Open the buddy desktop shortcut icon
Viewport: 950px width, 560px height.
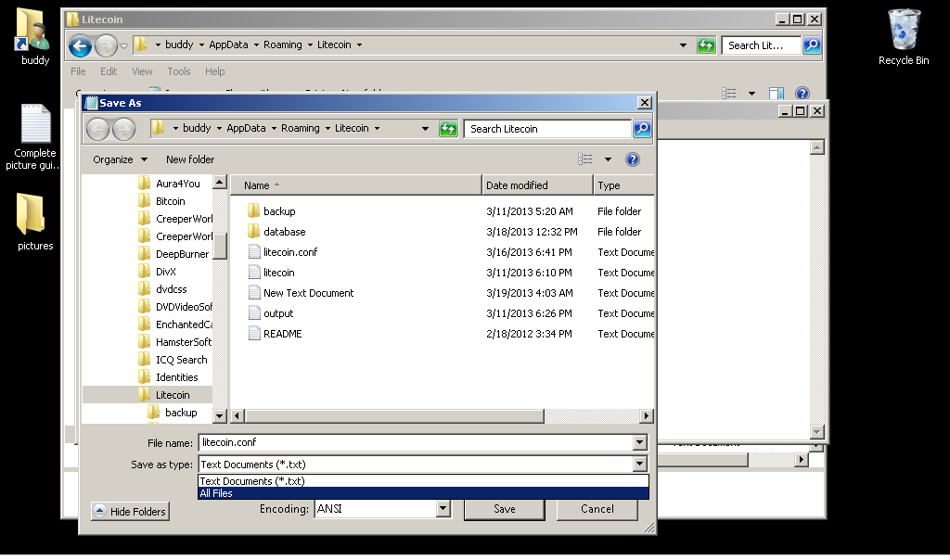32,29
